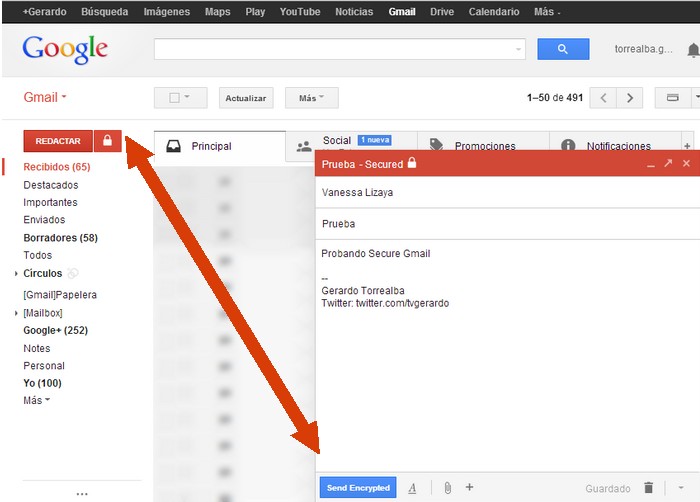
Task: Open Maps in the top bar
Action: point(217,12)
